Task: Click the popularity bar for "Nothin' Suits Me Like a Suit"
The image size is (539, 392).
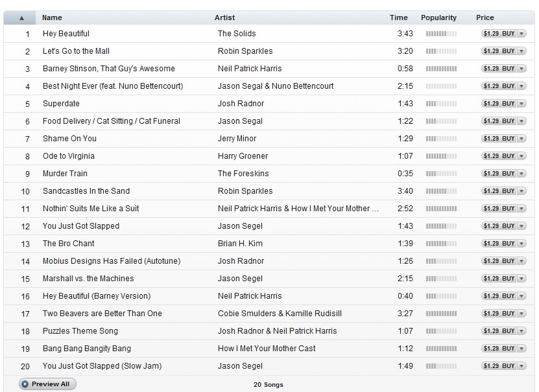Action: [441, 209]
